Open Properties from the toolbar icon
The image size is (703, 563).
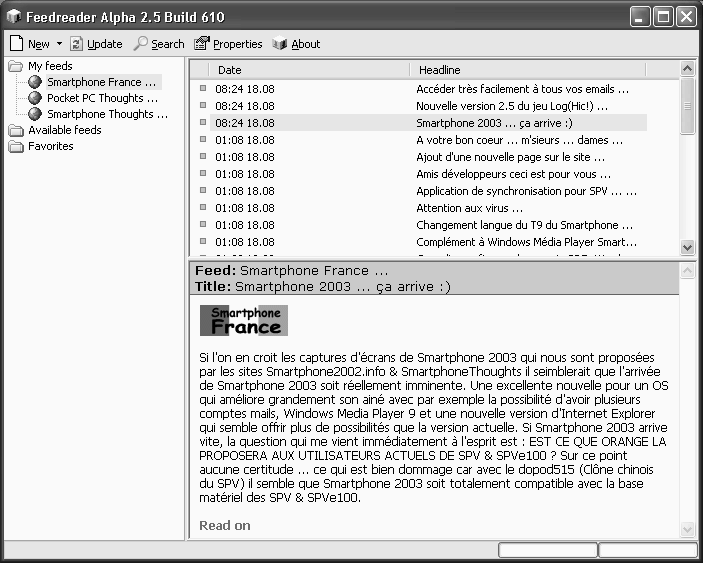coord(202,43)
